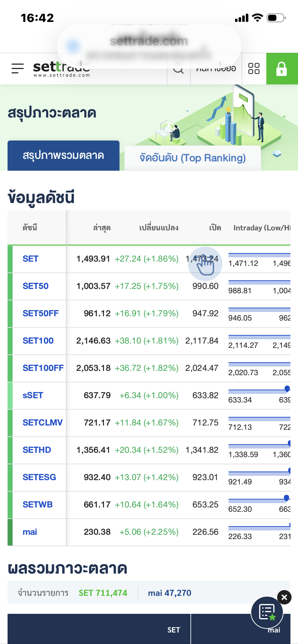
Task: Click the SETWB intraday range marker
Action: (x=286, y=498)
